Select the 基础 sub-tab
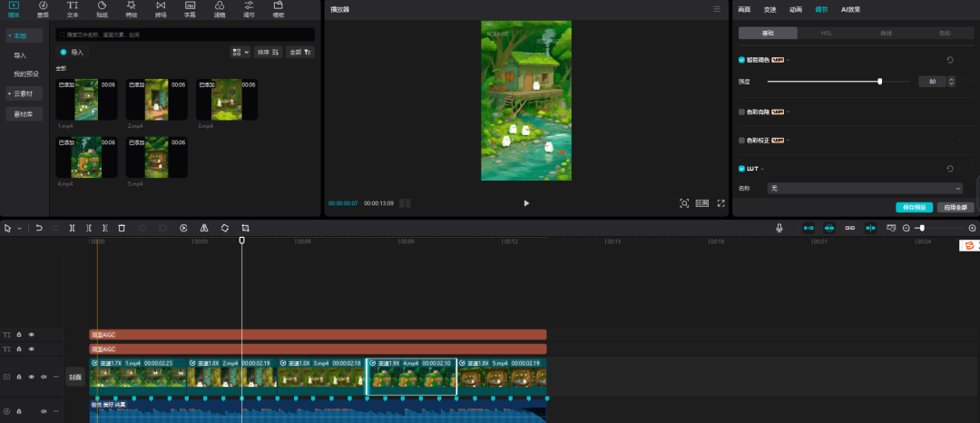 point(769,33)
